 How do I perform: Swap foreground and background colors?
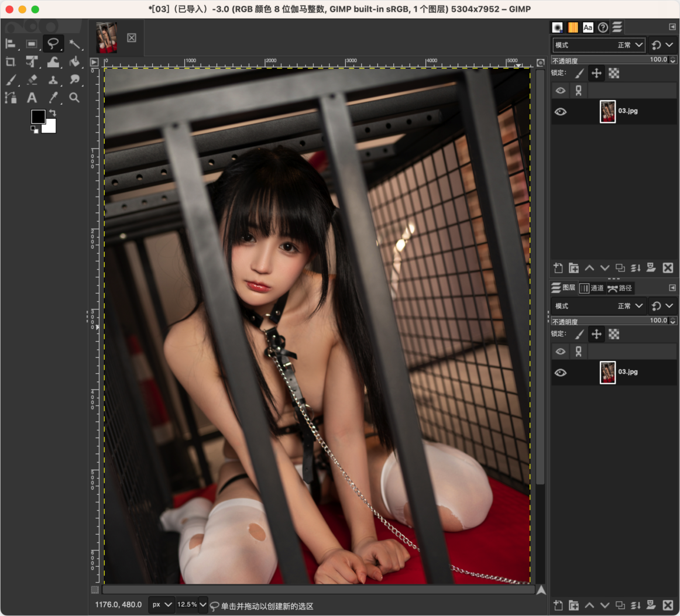[x=53, y=113]
